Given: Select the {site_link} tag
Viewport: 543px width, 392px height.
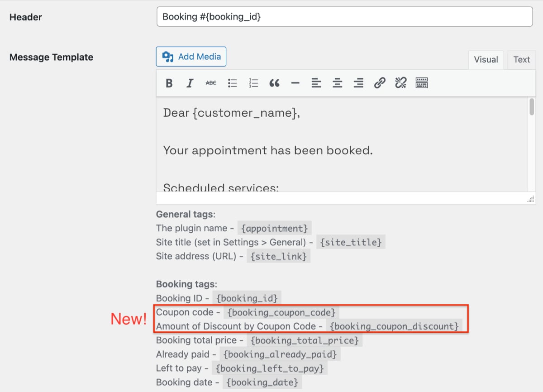Looking at the screenshot, I should [x=279, y=256].
